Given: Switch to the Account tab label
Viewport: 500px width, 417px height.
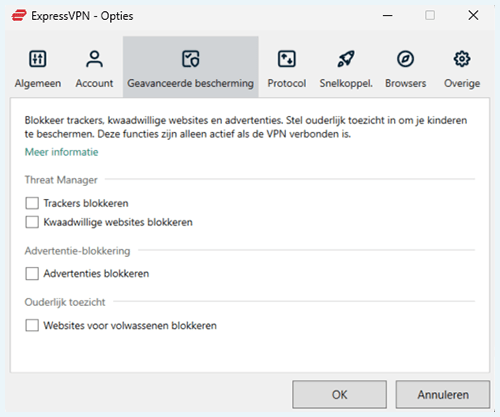Looking at the screenshot, I should (x=94, y=83).
